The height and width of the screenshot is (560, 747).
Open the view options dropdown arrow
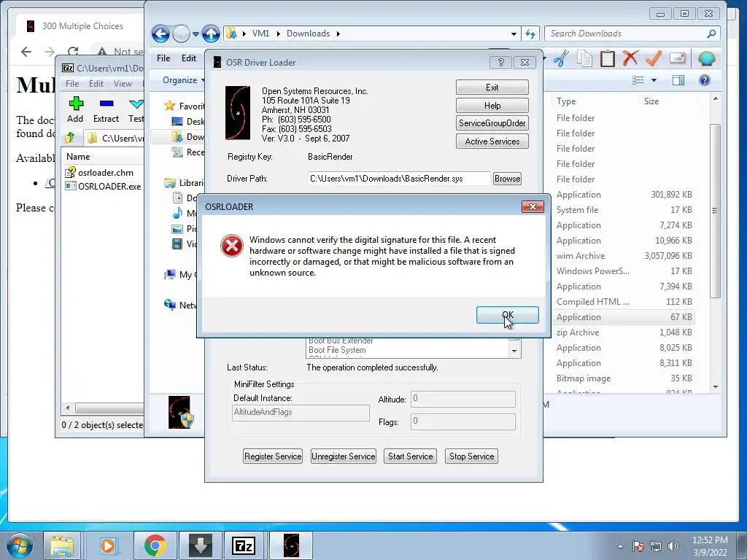pos(654,80)
